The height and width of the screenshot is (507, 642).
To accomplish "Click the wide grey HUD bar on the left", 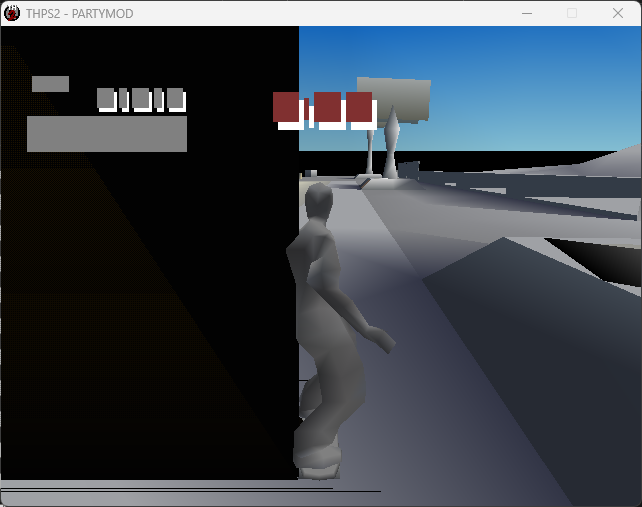I will [x=107, y=134].
